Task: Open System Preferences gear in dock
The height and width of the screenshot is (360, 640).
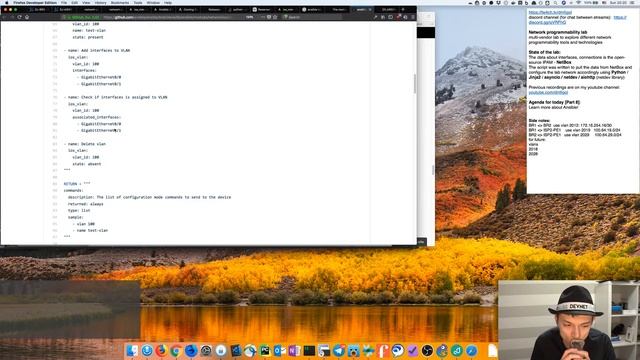Action: pos(206,351)
